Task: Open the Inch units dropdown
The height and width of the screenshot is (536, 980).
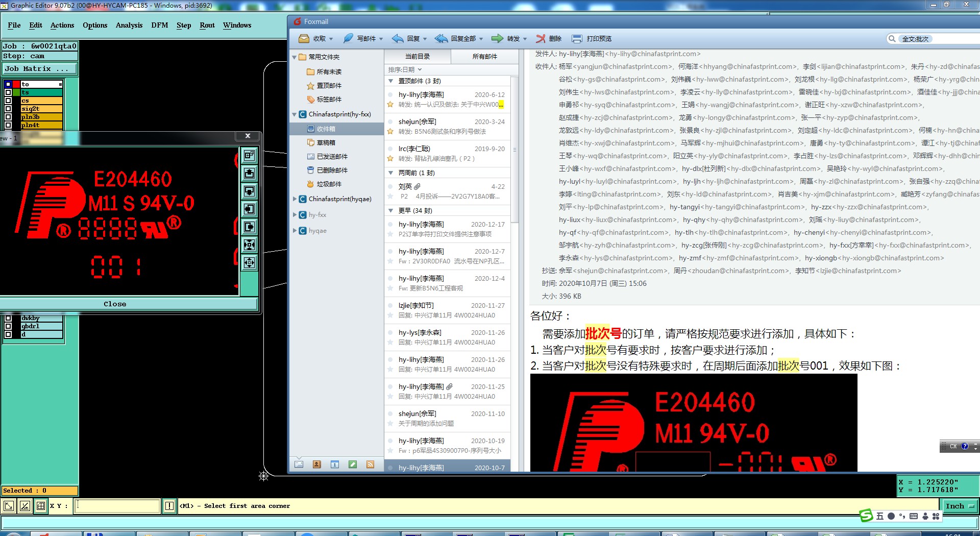Action: [x=960, y=506]
